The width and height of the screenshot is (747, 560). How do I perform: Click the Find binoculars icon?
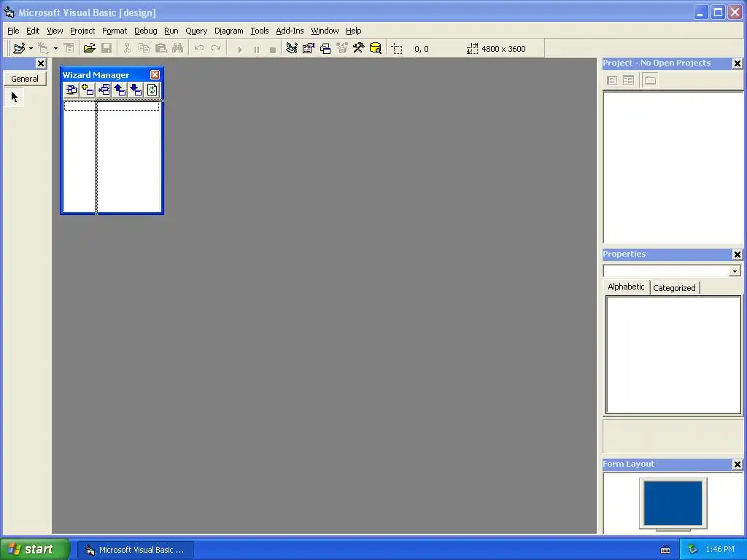pos(178,48)
